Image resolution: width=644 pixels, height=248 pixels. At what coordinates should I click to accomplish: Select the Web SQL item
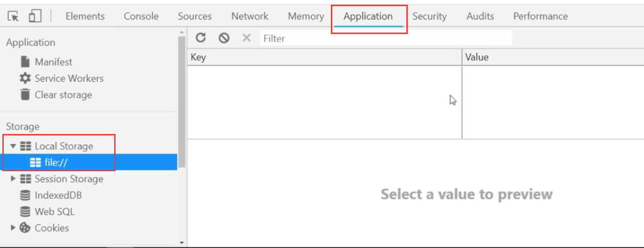tap(54, 212)
